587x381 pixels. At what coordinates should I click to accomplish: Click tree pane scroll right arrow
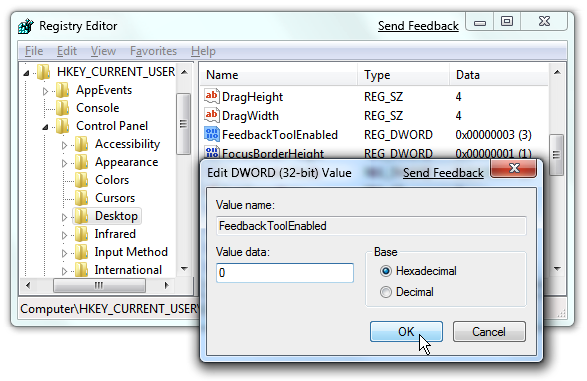point(167,286)
